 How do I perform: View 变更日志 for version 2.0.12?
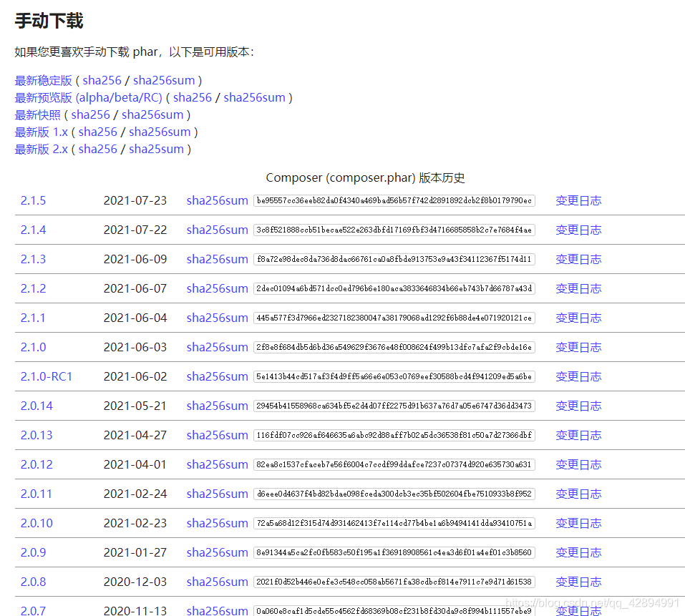(578, 464)
